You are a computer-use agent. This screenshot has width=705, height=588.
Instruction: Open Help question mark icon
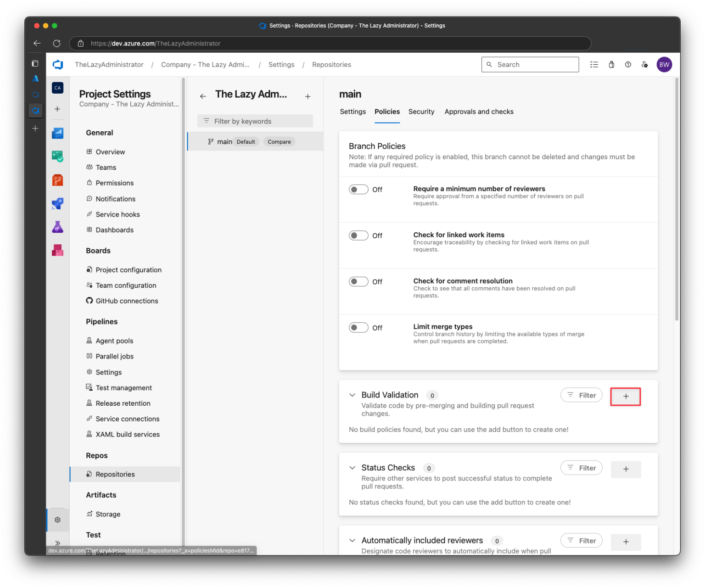[x=628, y=65]
